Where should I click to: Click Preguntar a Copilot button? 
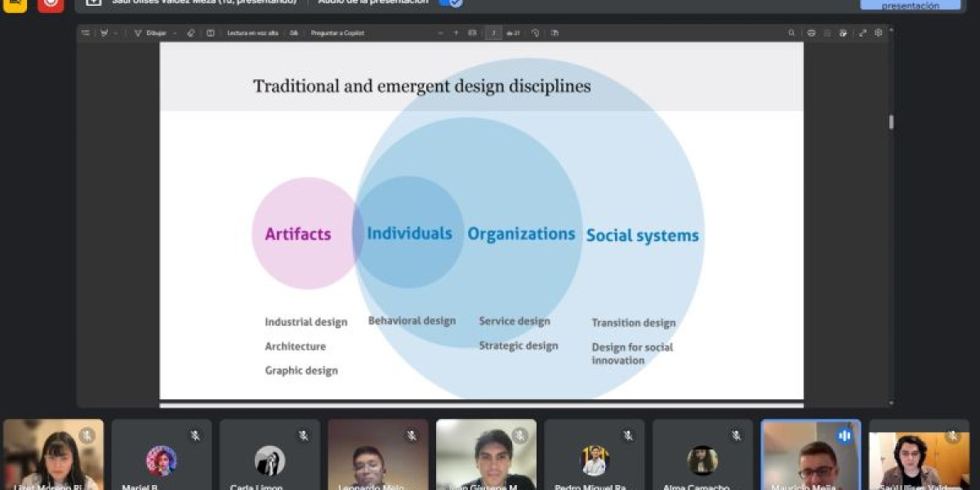(x=337, y=33)
